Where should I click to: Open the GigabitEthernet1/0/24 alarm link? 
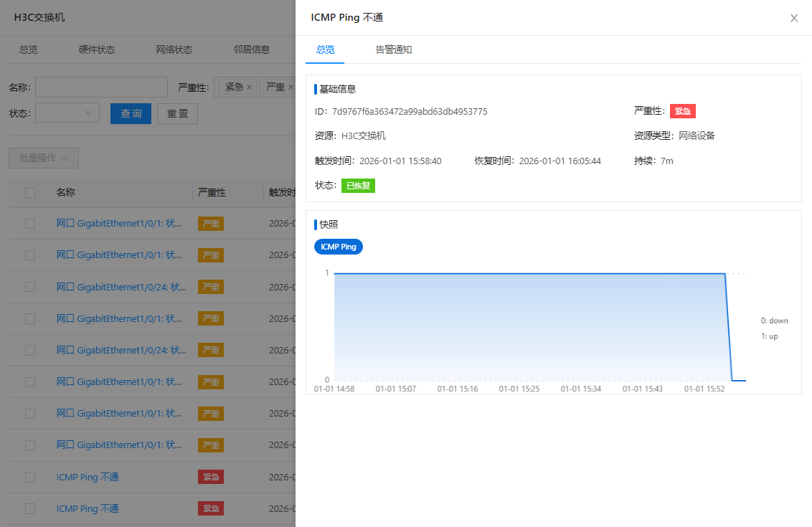tap(121, 287)
